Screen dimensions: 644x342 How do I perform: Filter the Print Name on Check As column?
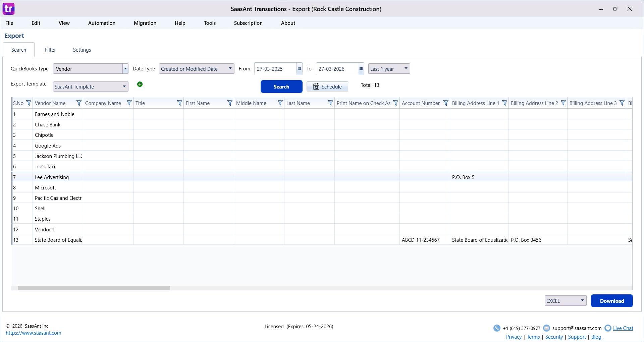(395, 103)
